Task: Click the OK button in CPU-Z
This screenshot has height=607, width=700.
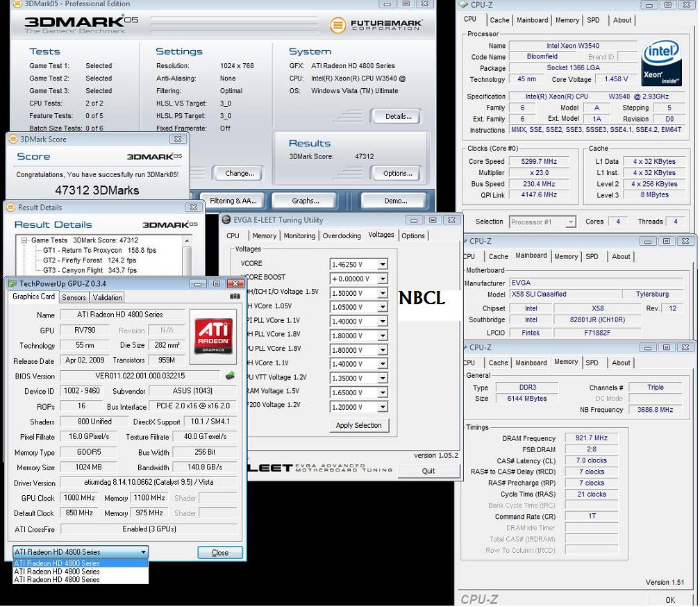Action: [x=670, y=600]
